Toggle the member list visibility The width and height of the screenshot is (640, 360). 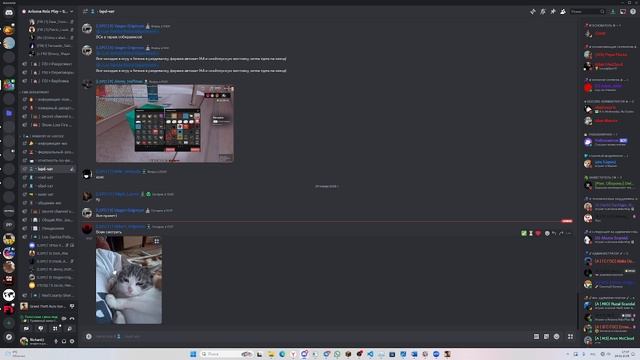coord(563,12)
